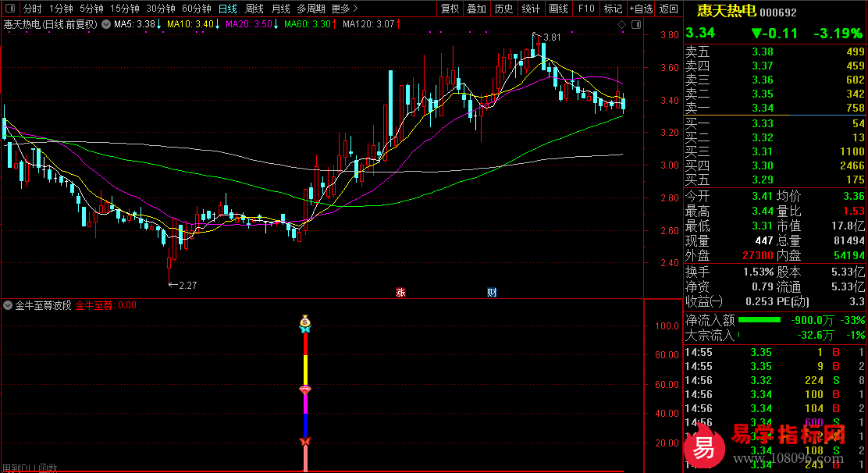Viewport: 868px width, 473px height.
Task: Click the blue 财 finance marker
Action: click(x=492, y=293)
